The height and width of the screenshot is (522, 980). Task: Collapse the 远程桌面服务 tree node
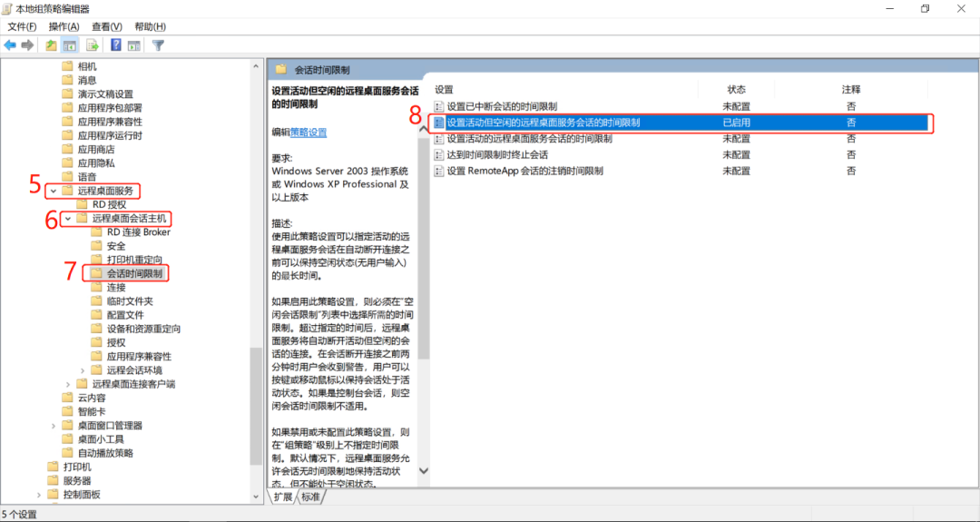pyautogui.click(x=54, y=191)
